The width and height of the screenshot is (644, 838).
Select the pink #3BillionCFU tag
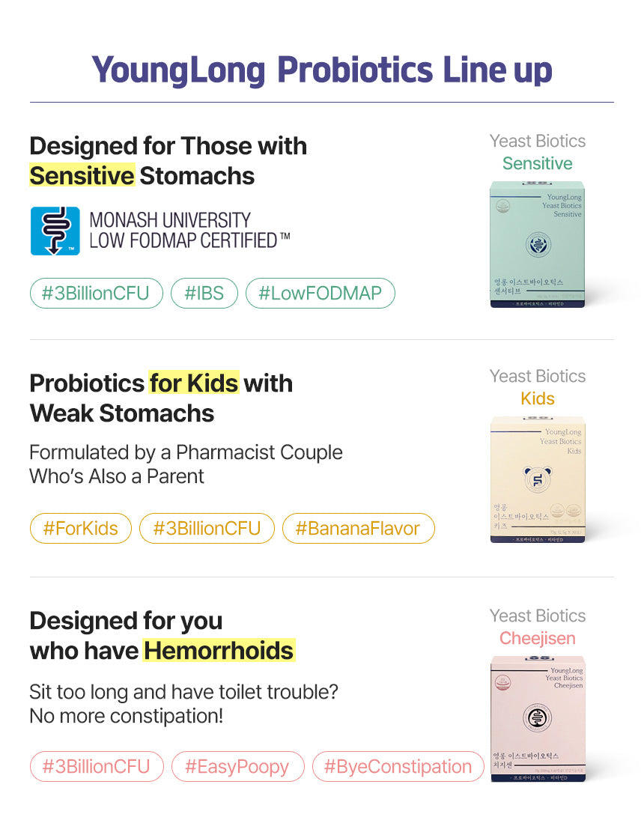point(96,766)
